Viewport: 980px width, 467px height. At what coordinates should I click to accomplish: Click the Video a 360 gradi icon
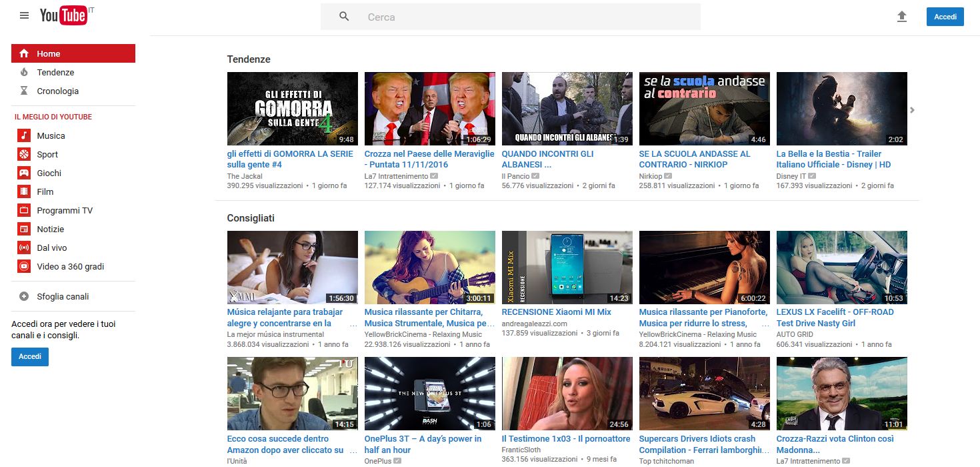[24, 266]
